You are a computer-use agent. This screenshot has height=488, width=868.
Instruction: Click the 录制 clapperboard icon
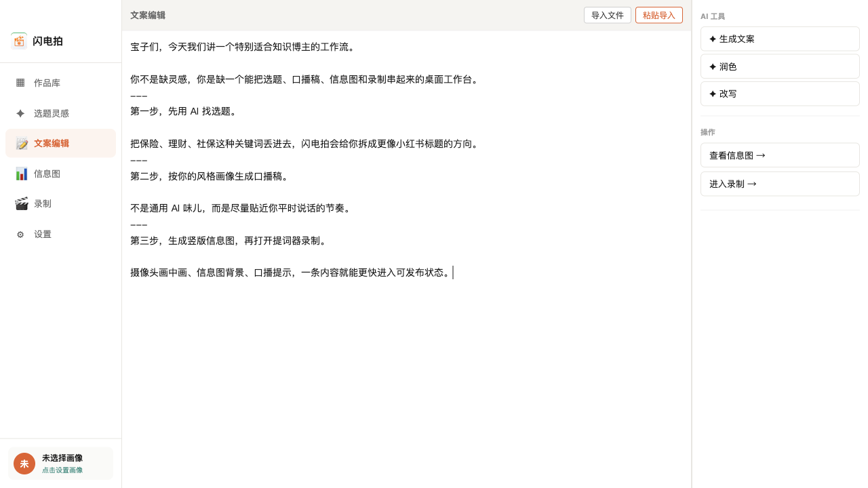[x=21, y=203]
